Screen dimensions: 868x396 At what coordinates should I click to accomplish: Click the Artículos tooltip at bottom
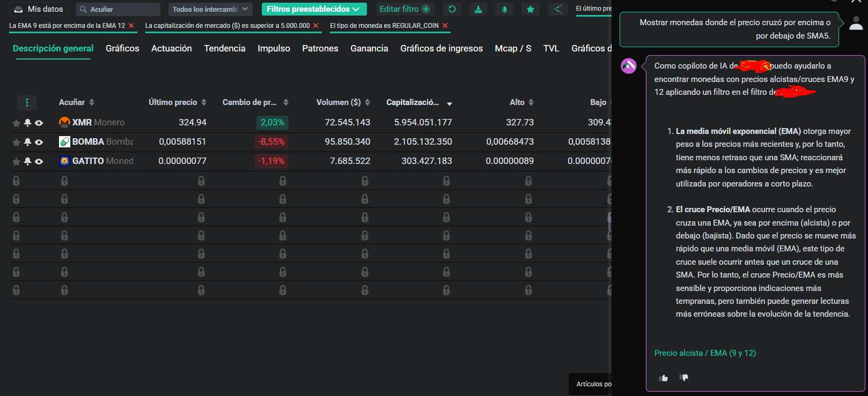click(x=591, y=384)
